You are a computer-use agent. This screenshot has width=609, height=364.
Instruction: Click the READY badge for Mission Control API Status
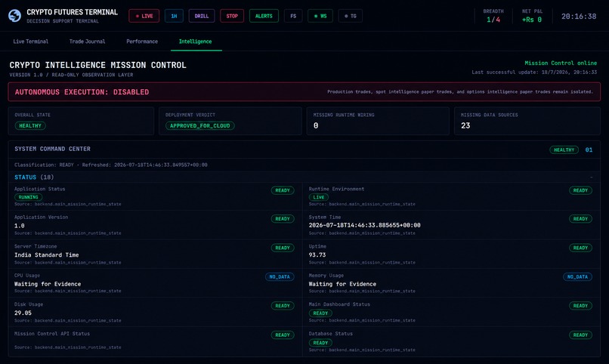click(x=283, y=335)
